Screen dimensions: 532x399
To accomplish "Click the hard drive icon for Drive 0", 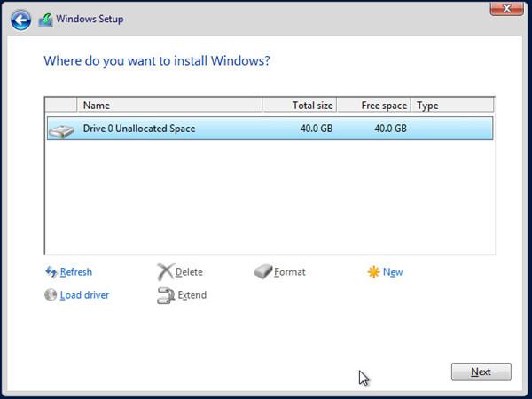I will (x=61, y=131).
